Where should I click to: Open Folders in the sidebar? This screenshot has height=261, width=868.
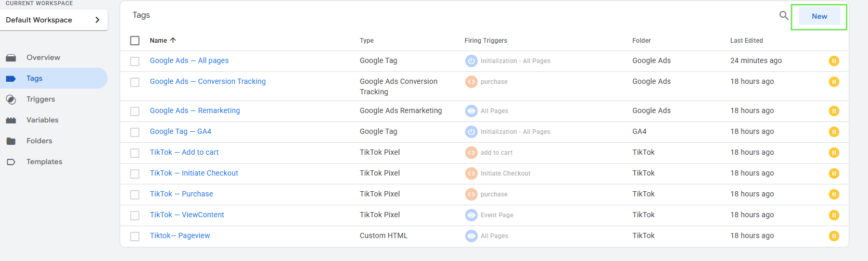[x=40, y=141]
